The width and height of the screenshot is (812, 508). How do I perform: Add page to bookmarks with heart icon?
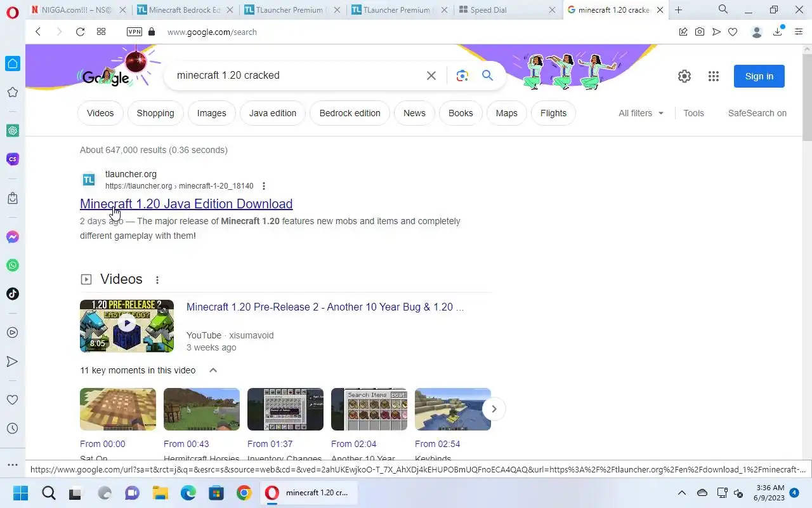click(x=733, y=32)
